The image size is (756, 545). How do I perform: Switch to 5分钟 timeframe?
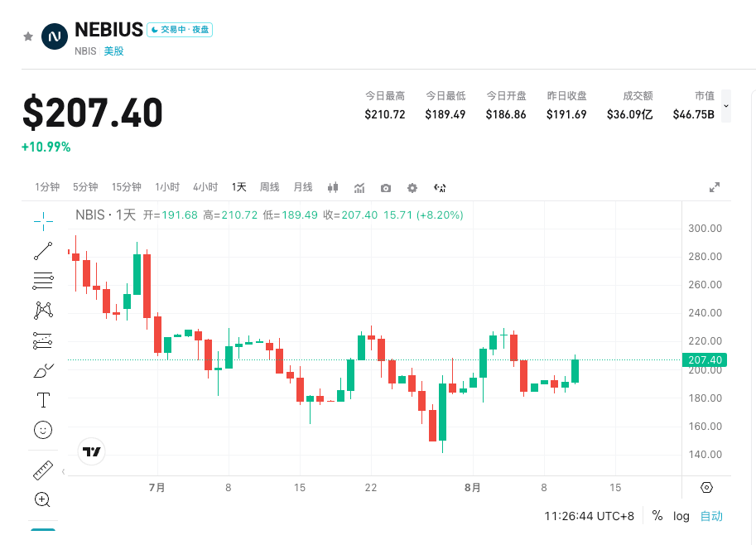click(85, 187)
